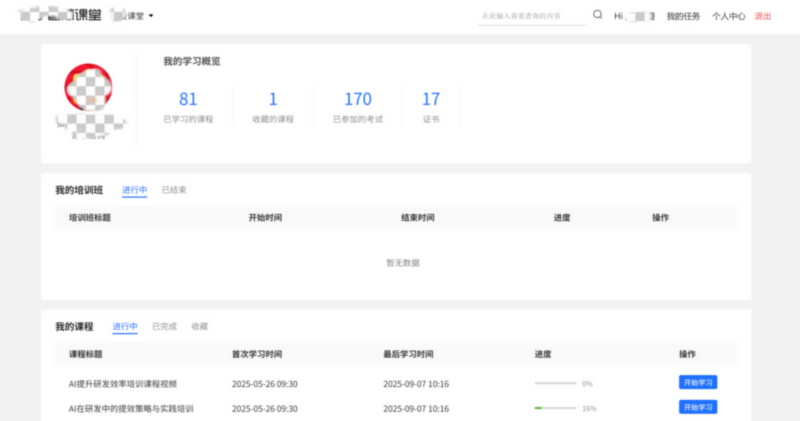Screen dimensions: 800x421
Task: Switch to 收藏 tab in 我的课程
Action: (x=200, y=327)
